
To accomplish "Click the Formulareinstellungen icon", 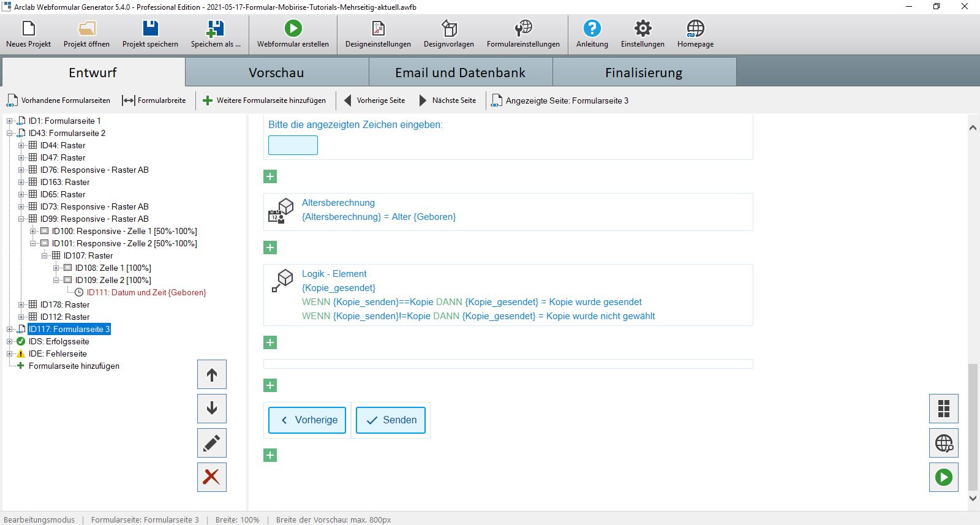I will (523, 28).
